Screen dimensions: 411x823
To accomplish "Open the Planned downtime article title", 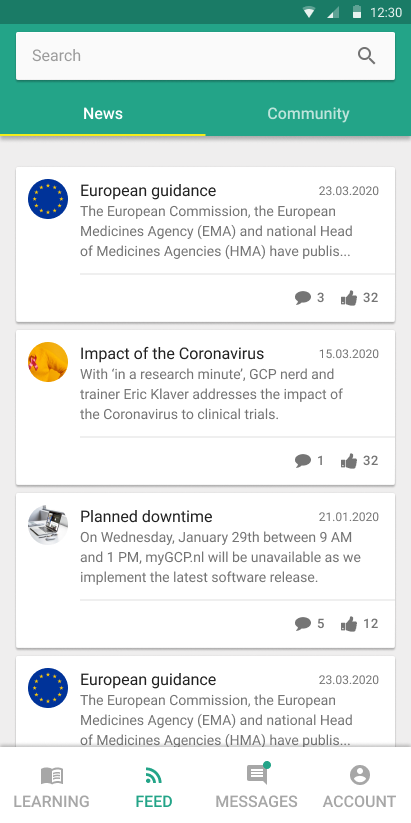I will (x=146, y=516).
